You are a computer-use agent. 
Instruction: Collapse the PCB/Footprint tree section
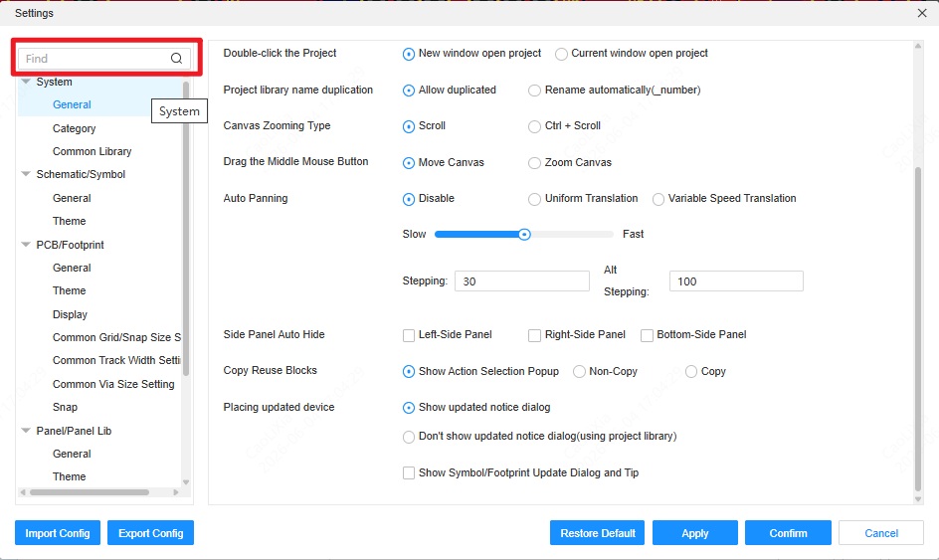[x=26, y=245]
